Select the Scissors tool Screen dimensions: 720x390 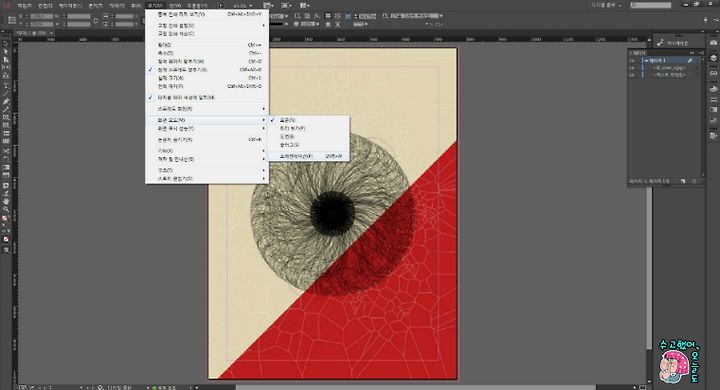click(6, 151)
